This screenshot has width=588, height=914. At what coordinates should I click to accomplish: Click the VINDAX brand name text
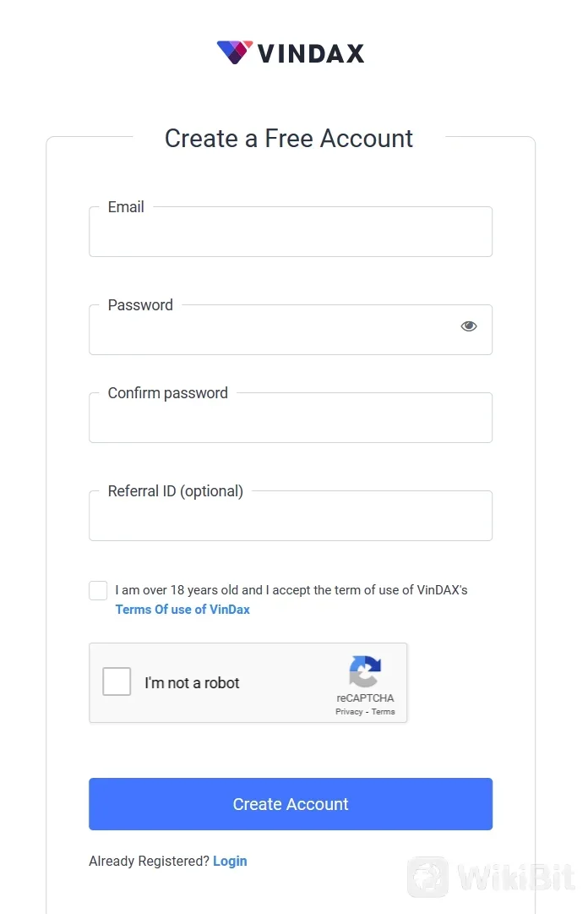pos(310,54)
